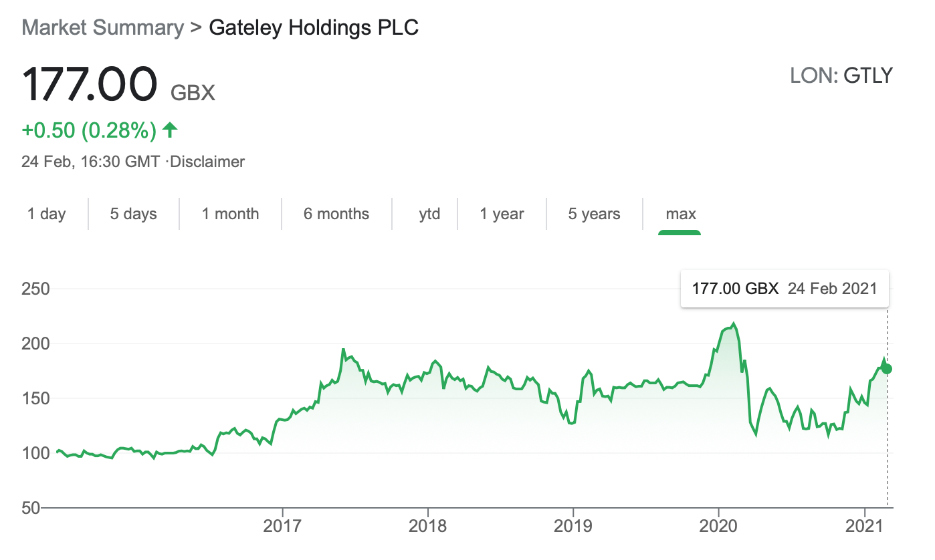Switch chart to 1 year range
The height and width of the screenshot is (560, 935).
502,214
